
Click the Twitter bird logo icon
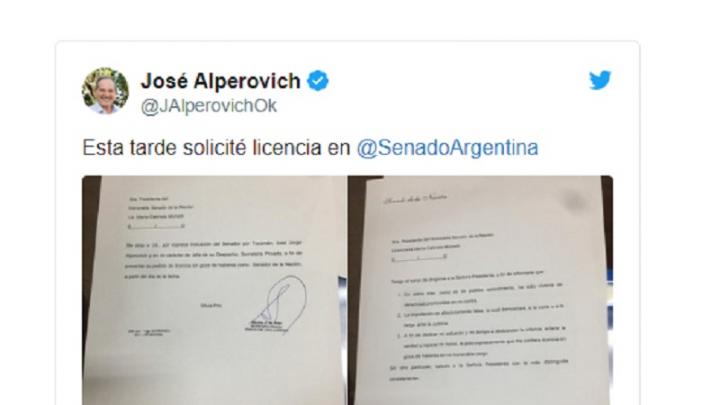[600, 80]
